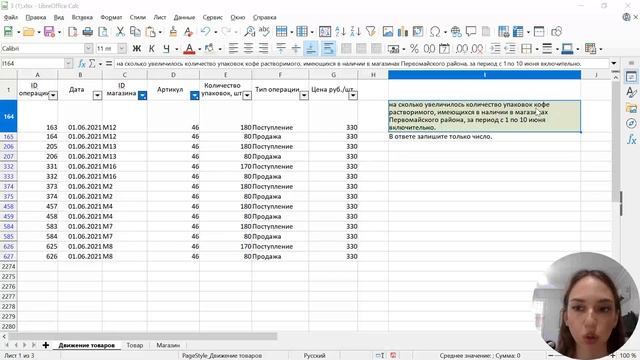The image size is (640, 360).
Task: Click the Sort descending icon
Action: point(355,31)
